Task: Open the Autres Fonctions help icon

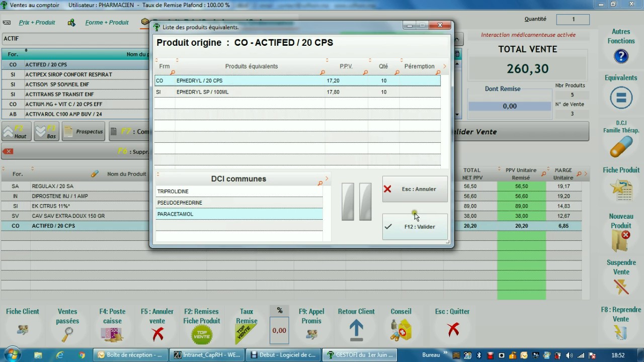Action: click(621, 56)
